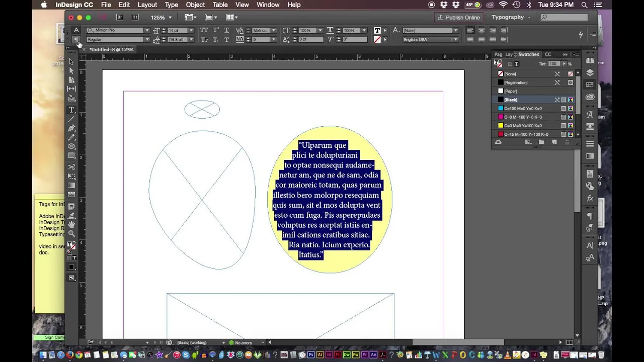This screenshot has width=644, height=362.
Task: Click the Publish Online button
Action: point(458,17)
